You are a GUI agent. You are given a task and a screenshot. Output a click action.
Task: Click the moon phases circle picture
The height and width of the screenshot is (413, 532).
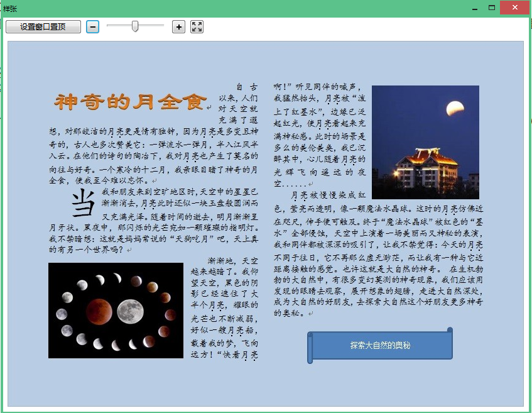coord(116,311)
